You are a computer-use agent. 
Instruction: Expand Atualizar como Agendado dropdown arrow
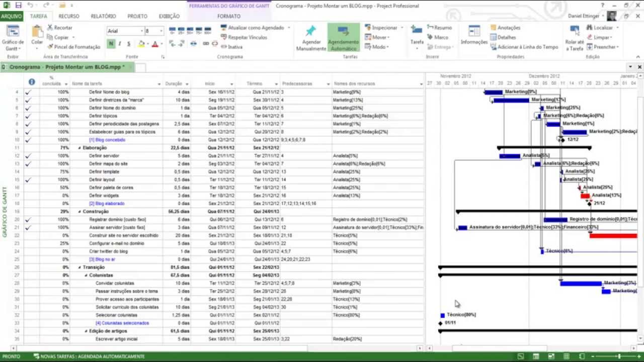(289, 28)
